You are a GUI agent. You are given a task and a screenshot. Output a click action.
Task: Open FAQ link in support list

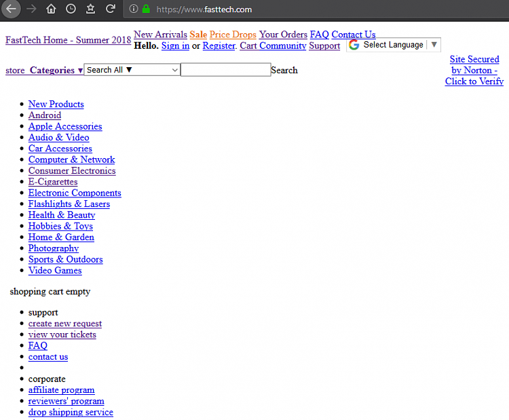[37, 345]
